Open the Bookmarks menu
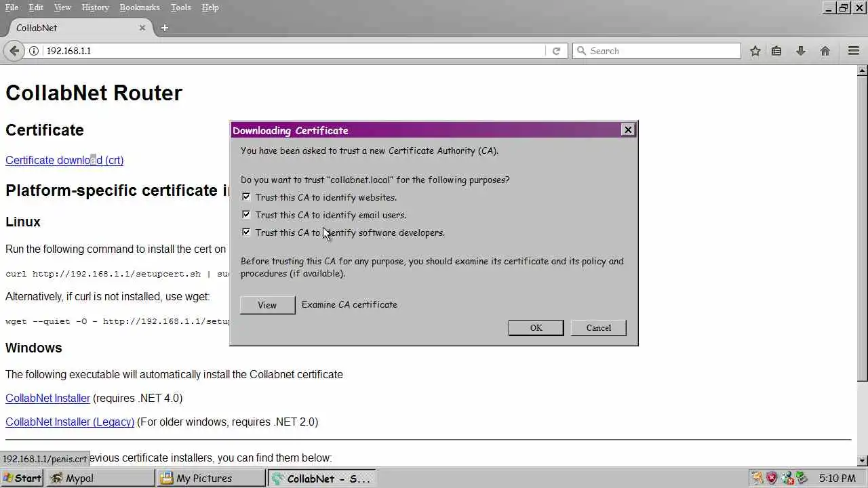868x488 pixels. (x=140, y=7)
